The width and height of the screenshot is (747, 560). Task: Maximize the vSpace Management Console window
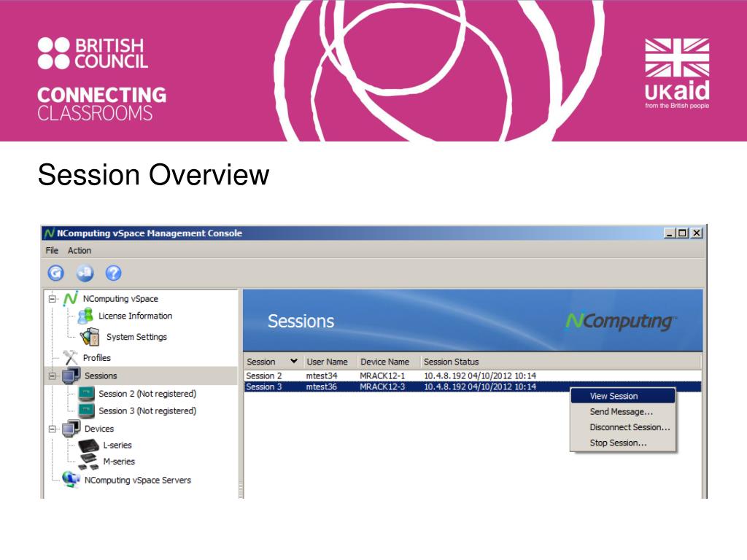click(683, 233)
